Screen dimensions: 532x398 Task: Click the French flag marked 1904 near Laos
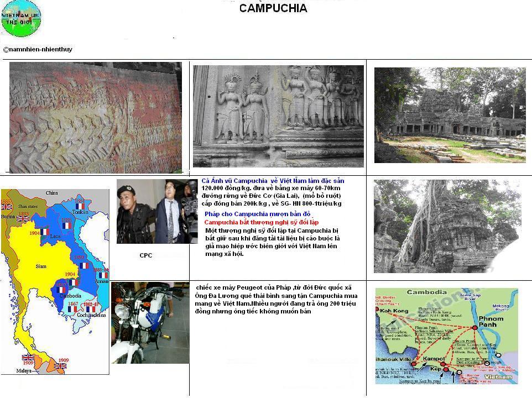coord(44,232)
